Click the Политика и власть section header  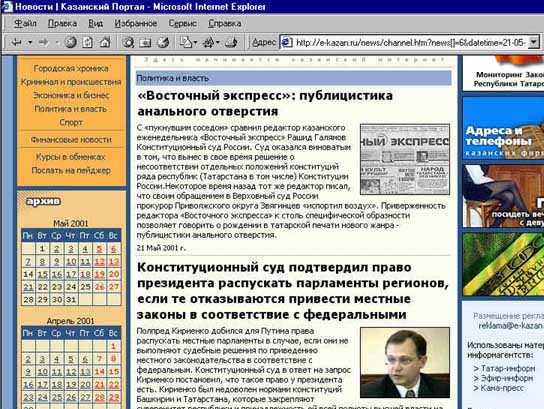tap(294, 78)
